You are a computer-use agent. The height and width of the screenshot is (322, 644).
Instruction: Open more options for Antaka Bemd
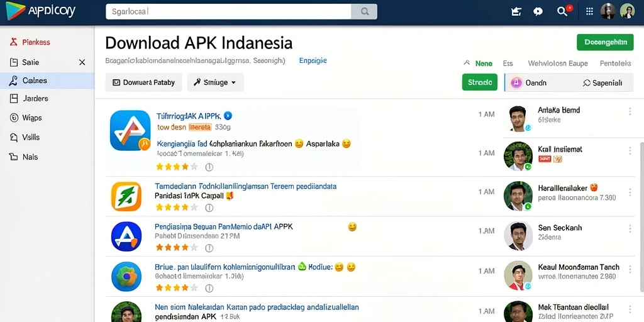tap(630, 111)
